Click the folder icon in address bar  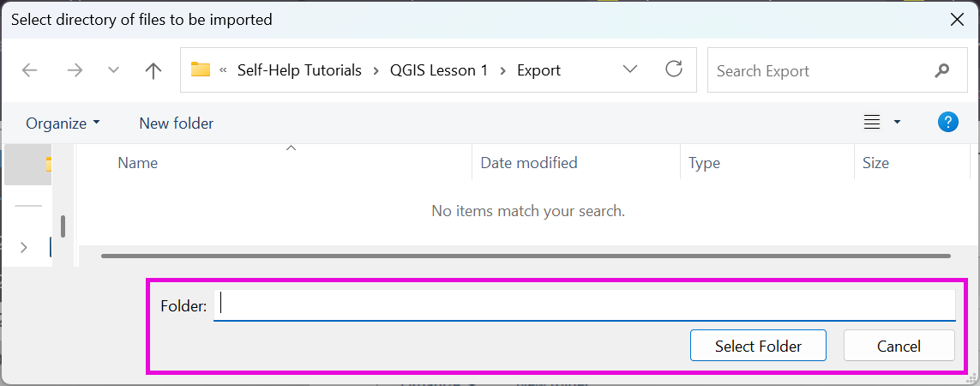point(201,70)
